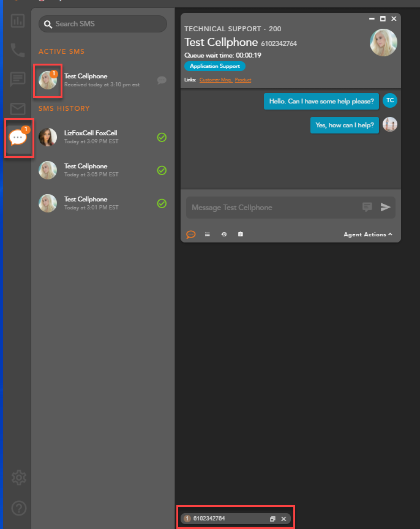Open the email envelope section

click(18, 109)
